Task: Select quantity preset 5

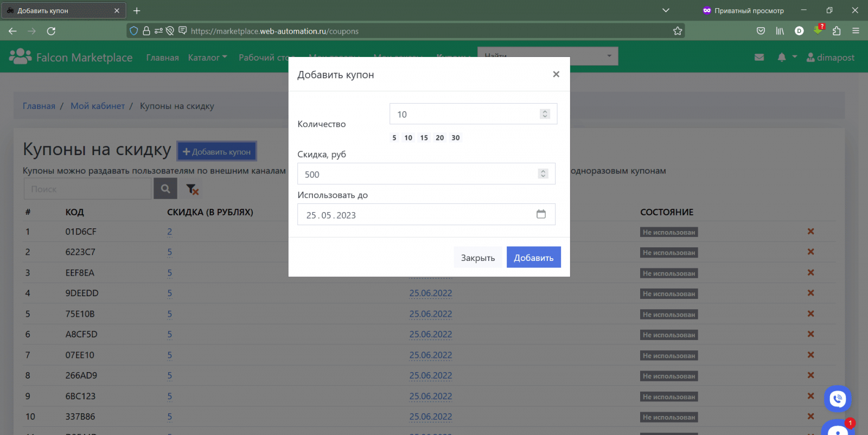Action: coord(394,138)
